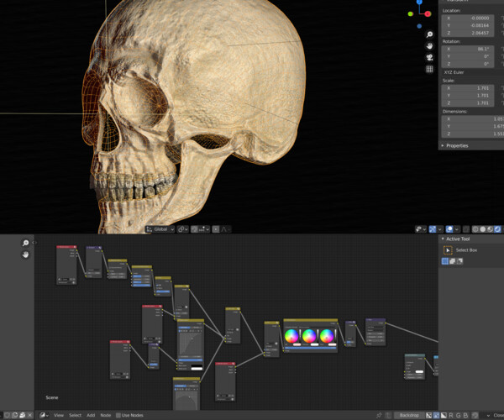Click the Location X value field
The image size is (504, 420).
468,18
